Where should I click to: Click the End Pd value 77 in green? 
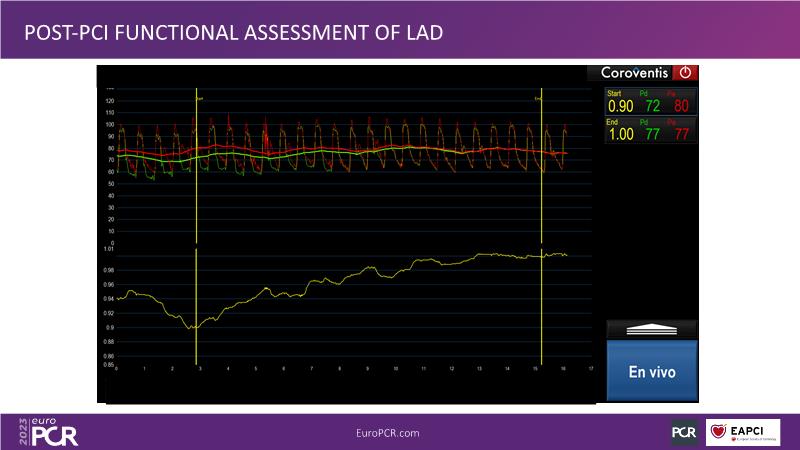[x=652, y=132]
